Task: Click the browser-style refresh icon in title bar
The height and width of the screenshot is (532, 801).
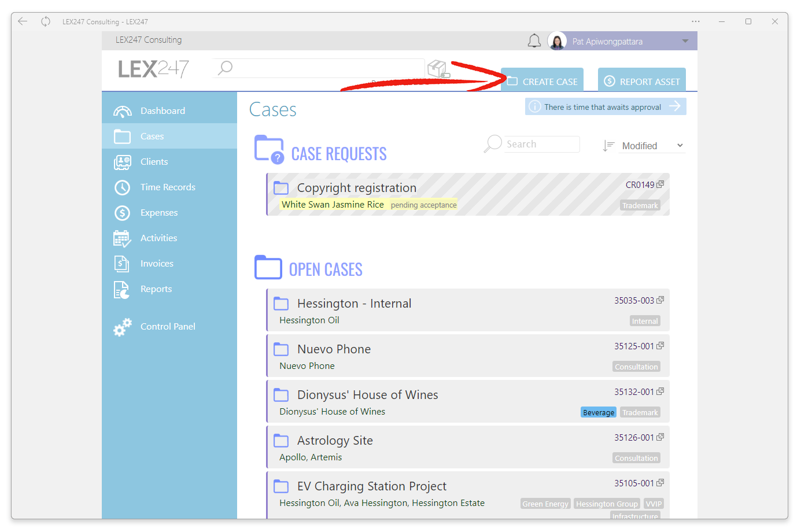Action: pyautogui.click(x=46, y=21)
